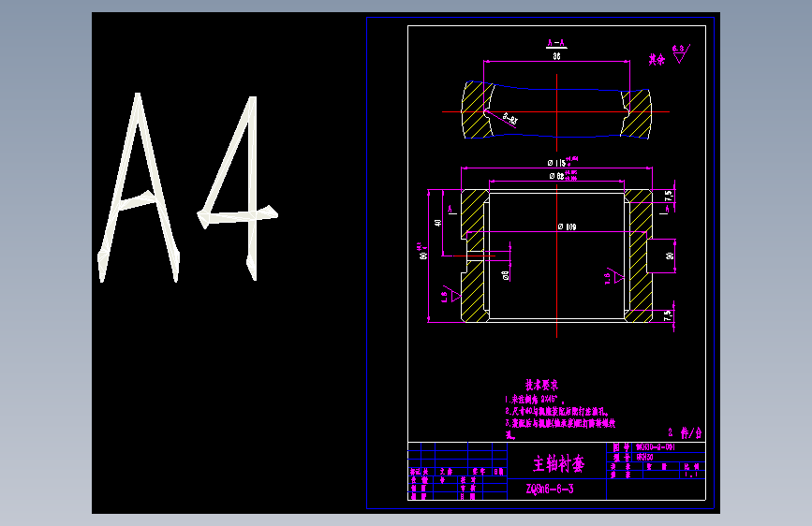This screenshot has width=812, height=526.
Task: Click the 2 件/台 quantity text
Action: [685, 432]
